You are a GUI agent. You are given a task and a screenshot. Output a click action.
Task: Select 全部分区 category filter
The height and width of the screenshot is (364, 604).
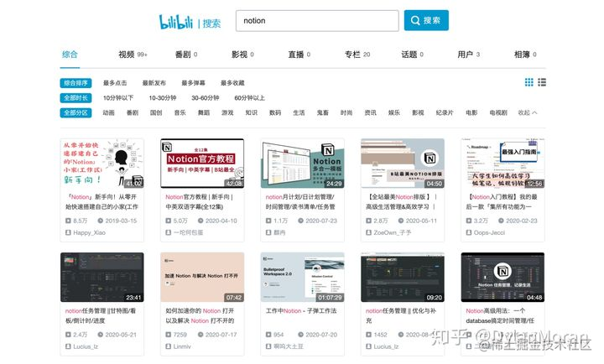click(x=75, y=113)
